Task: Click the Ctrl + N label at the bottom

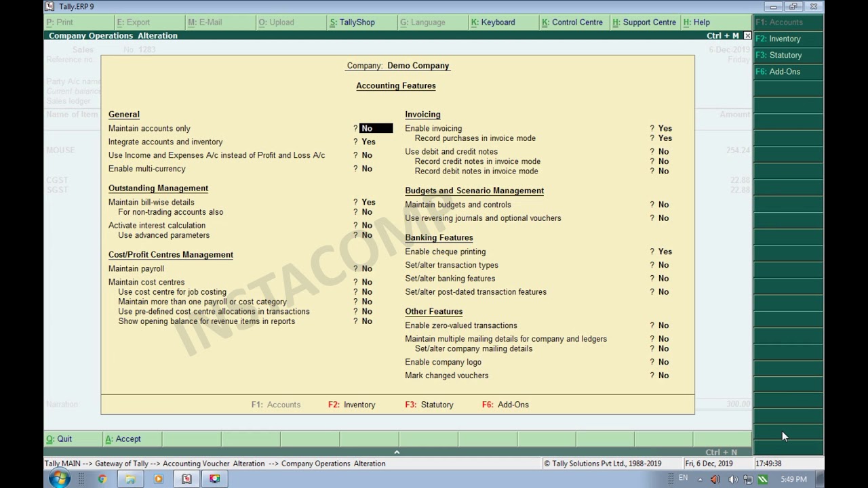Action: click(721, 452)
